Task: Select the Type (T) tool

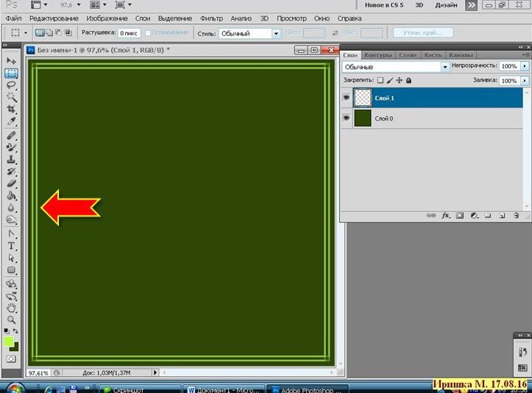Action: pos(12,246)
